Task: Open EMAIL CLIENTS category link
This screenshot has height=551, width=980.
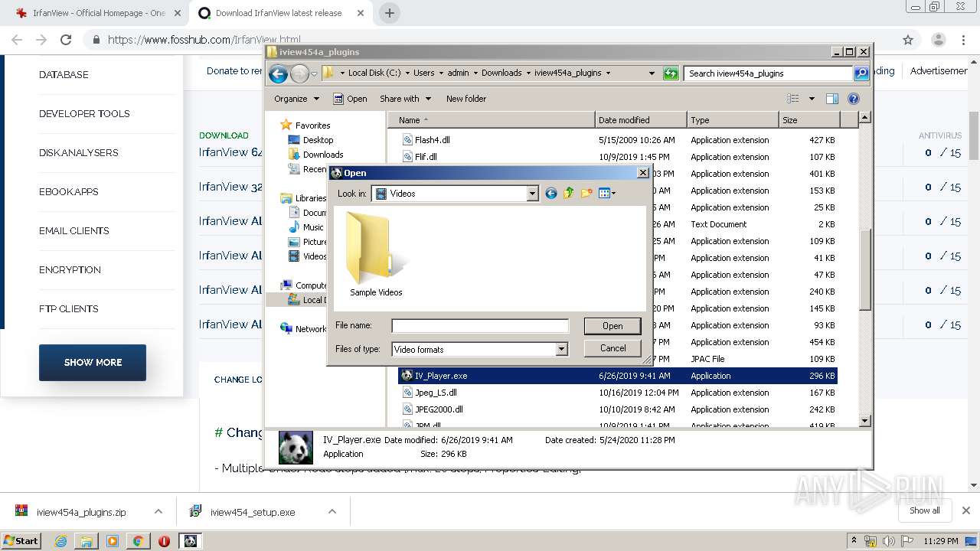Action: pos(73,231)
